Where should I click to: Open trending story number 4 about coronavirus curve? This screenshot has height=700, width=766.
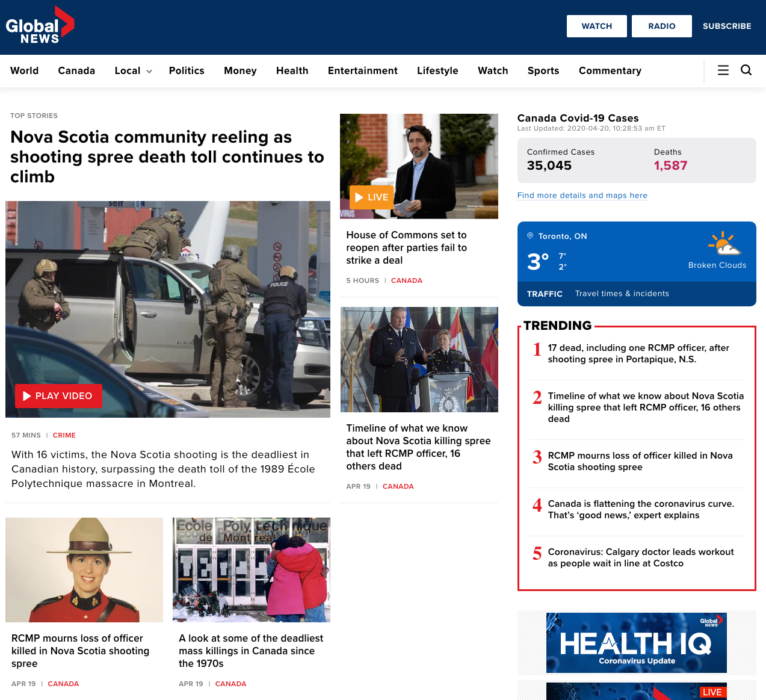click(x=640, y=509)
